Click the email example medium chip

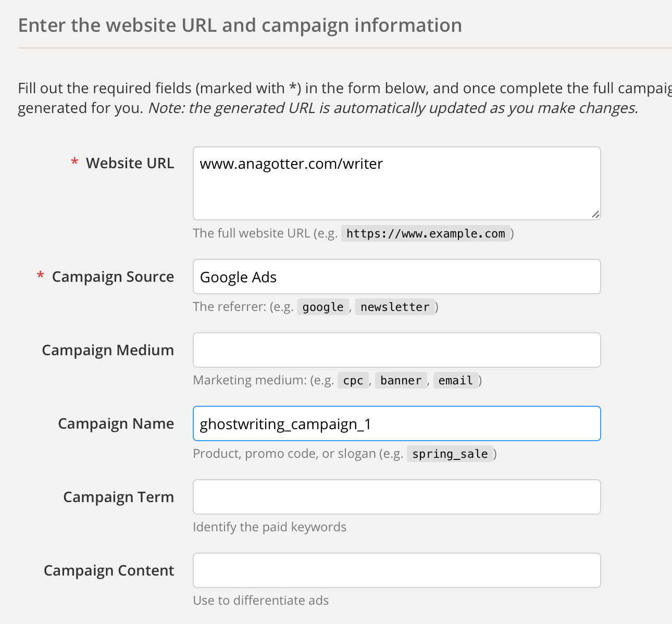(x=456, y=380)
